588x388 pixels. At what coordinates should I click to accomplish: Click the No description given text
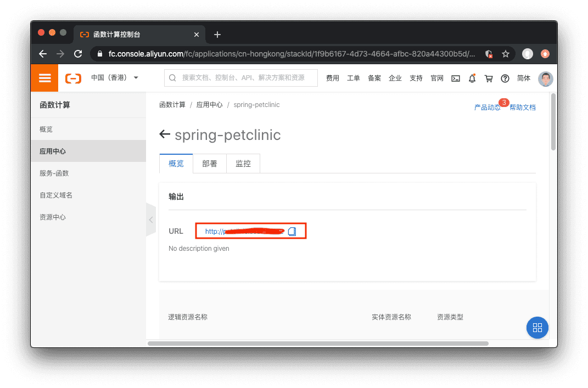pos(199,249)
